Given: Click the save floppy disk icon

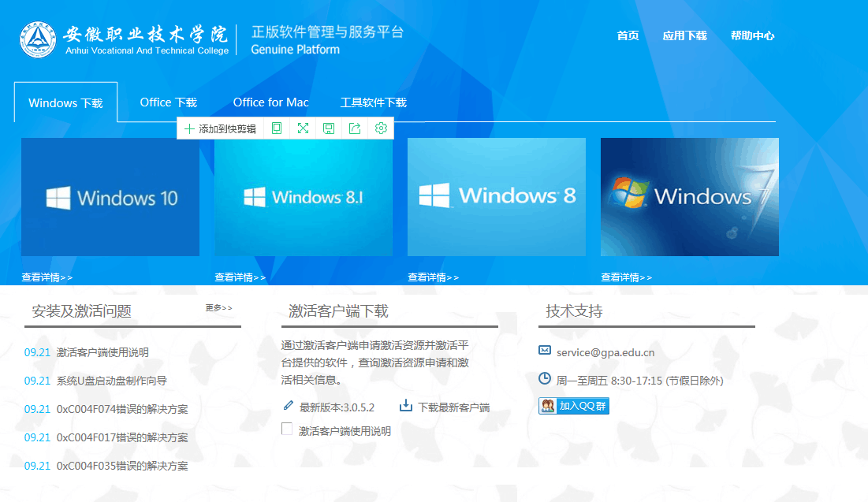Looking at the screenshot, I should pos(329,128).
